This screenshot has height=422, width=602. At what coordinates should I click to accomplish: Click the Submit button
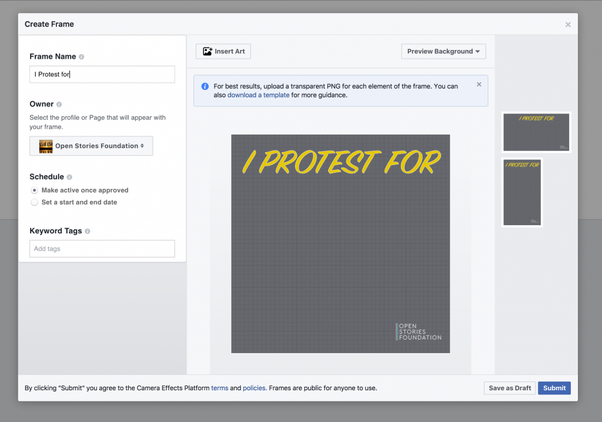click(554, 388)
